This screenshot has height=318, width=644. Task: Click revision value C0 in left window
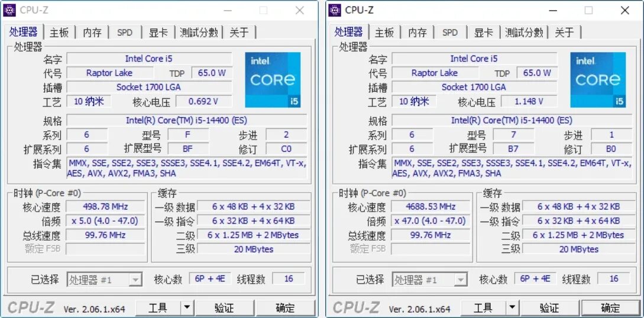pyautogui.click(x=286, y=148)
